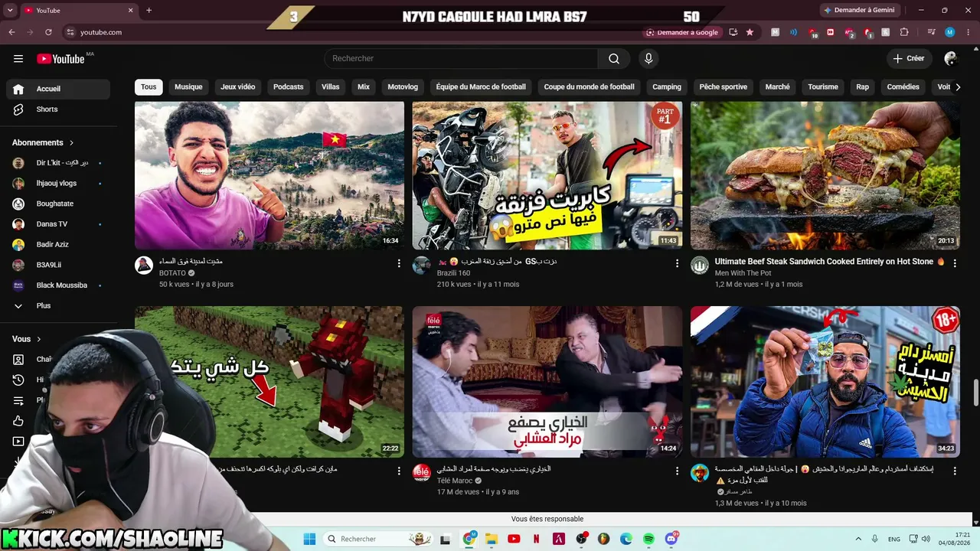Go to Accueil in the sidebar
The width and height of the screenshot is (980, 551).
click(x=58, y=89)
